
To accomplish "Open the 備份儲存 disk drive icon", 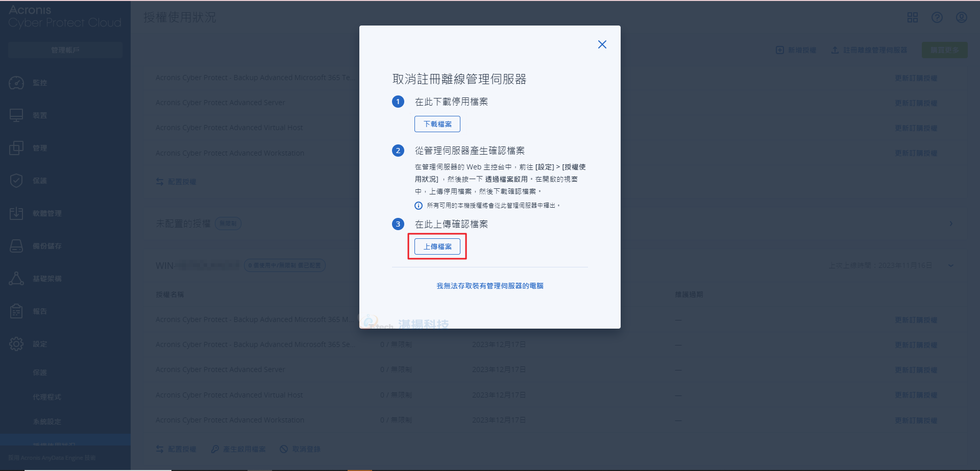I will coord(16,246).
